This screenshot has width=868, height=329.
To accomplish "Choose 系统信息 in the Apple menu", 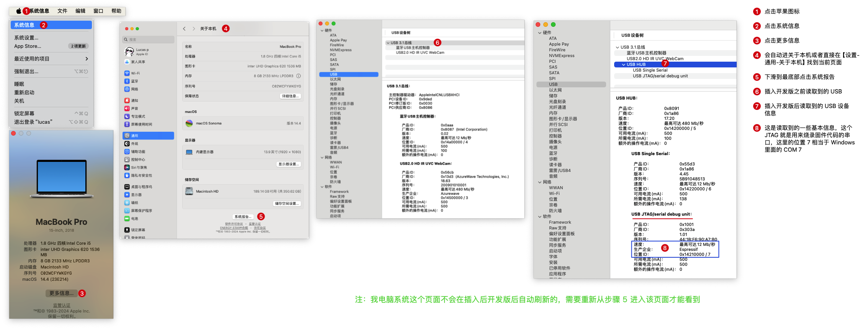I will coord(51,25).
